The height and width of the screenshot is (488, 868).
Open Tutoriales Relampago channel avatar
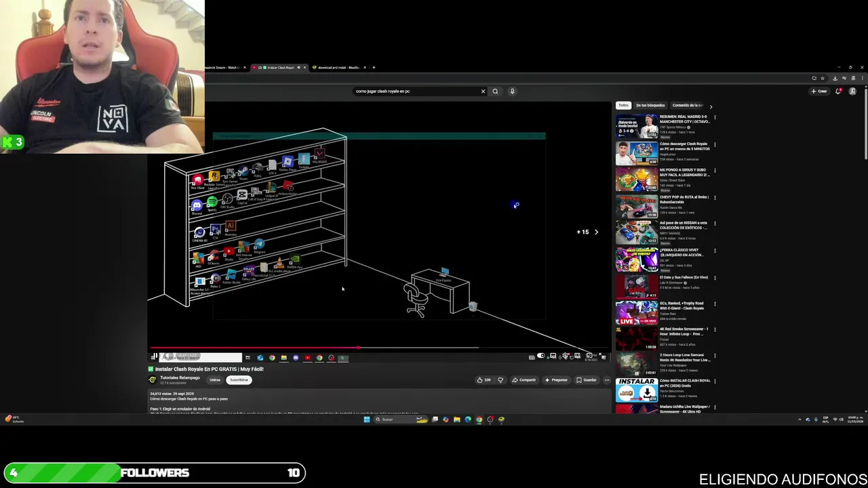pos(153,380)
